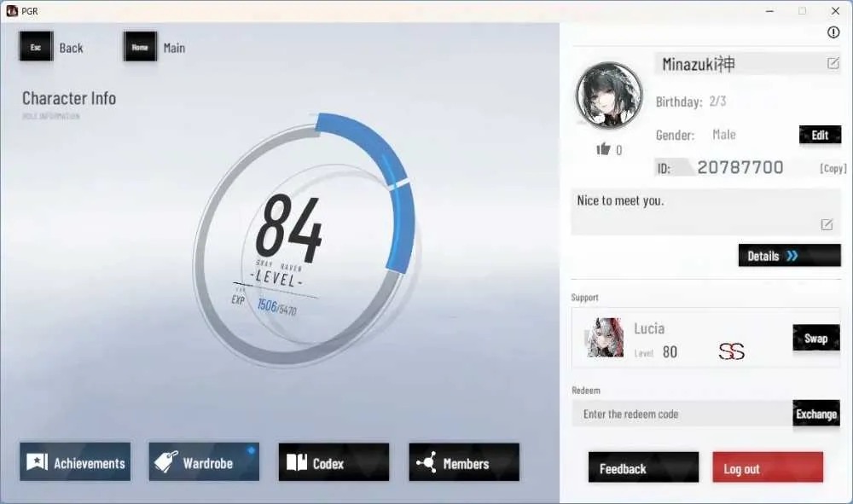Click the Home key icon for Main

tap(140, 47)
